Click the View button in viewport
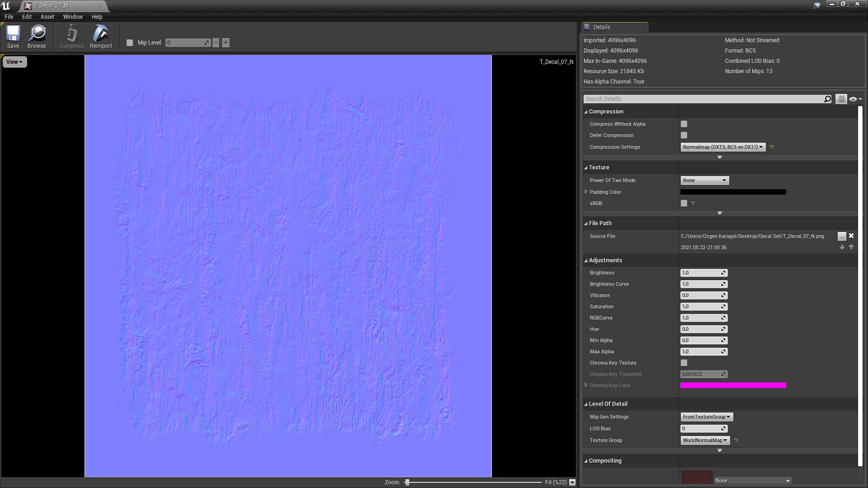This screenshot has height=488, width=868. click(x=14, y=62)
